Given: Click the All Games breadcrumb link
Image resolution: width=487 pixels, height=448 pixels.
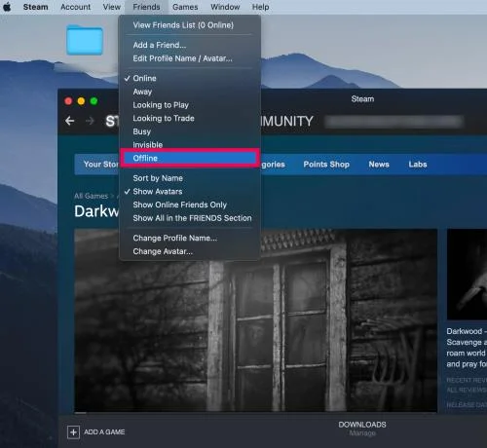Looking at the screenshot, I should [91, 196].
